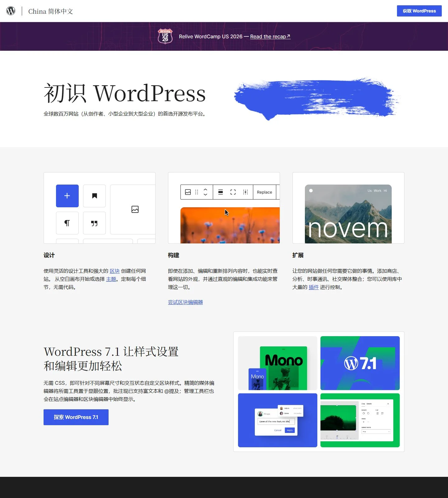
Task: Click the quote marks block icon
Action: point(94,223)
